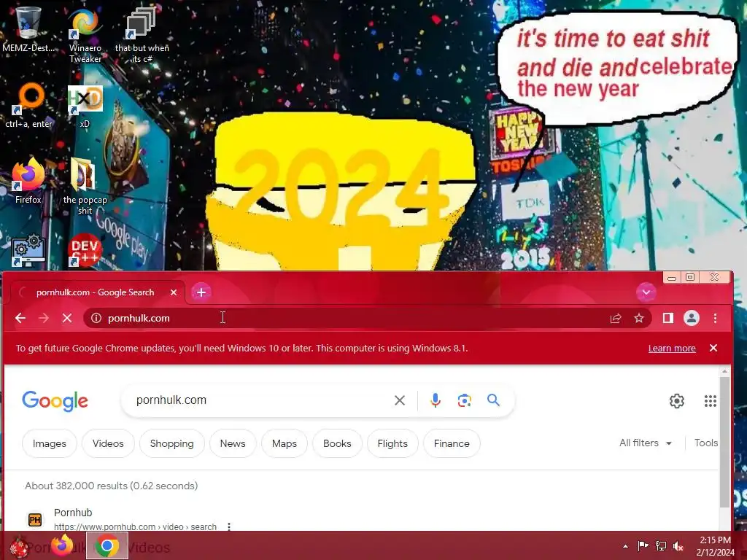Open Google quick settings gear
Image resolution: width=747 pixels, height=560 pixels.
[676, 401]
